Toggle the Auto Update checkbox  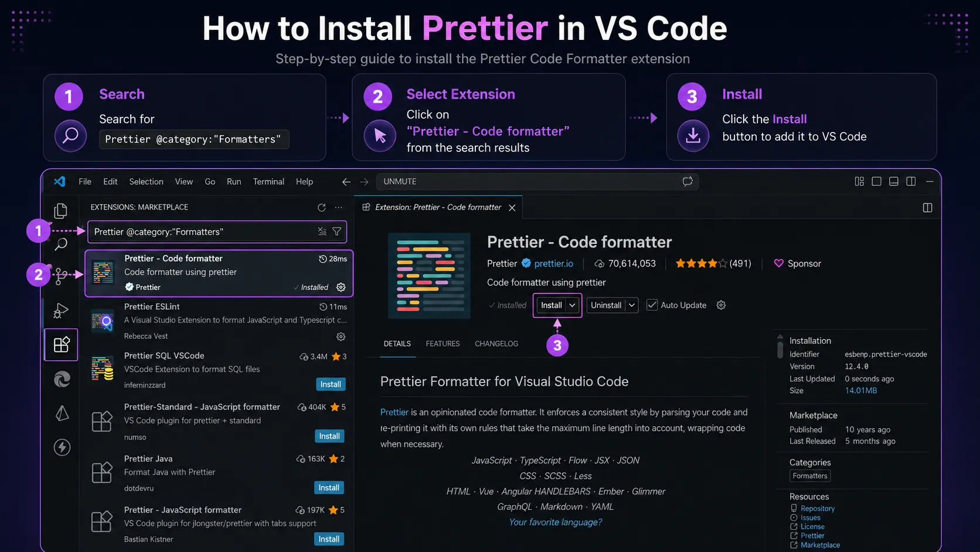652,305
